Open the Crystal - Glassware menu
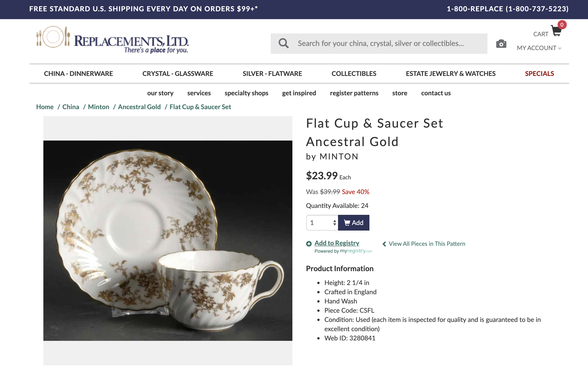 (178, 74)
